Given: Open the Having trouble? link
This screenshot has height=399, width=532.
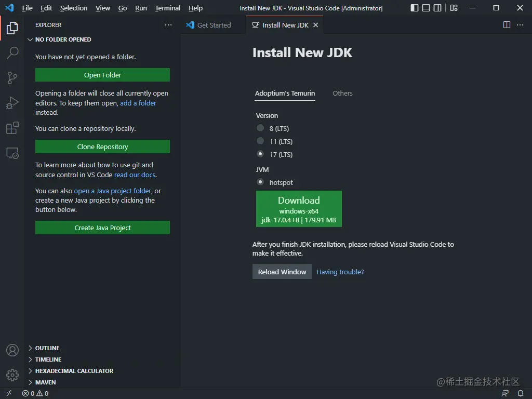Looking at the screenshot, I should (340, 272).
